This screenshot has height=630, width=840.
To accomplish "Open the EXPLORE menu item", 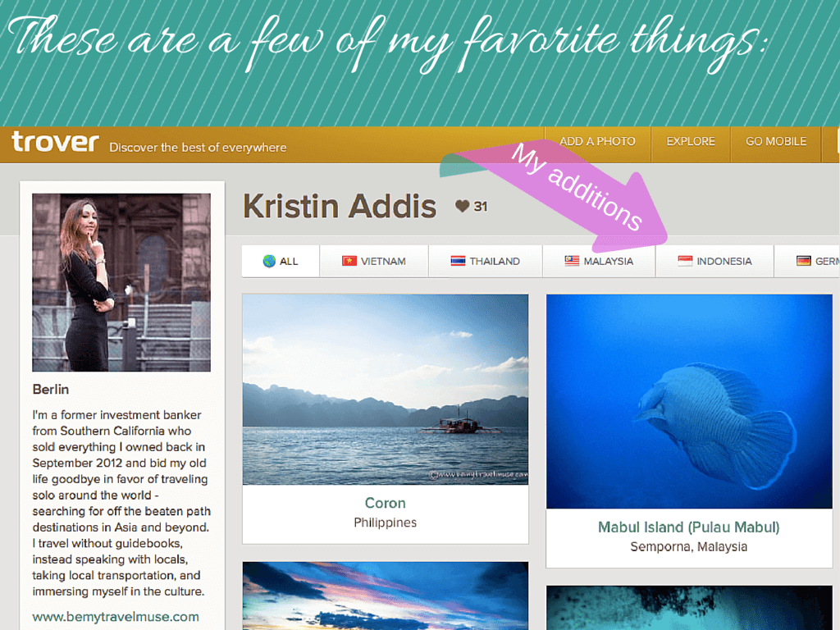I will pyautogui.click(x=691, y=142).
